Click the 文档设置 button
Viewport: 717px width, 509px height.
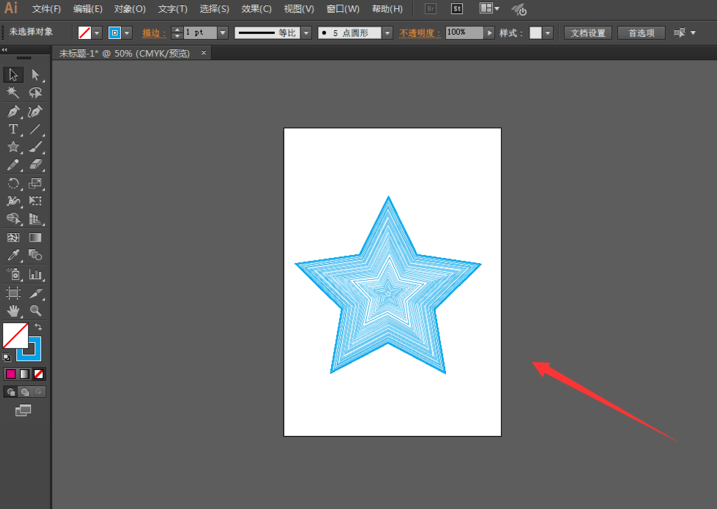point(588,33)
